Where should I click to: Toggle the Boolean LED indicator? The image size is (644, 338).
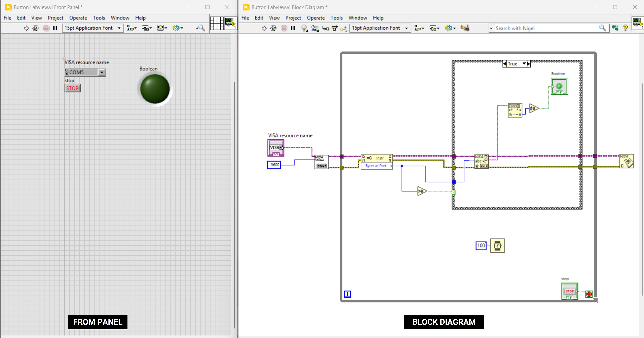[155, 89]
